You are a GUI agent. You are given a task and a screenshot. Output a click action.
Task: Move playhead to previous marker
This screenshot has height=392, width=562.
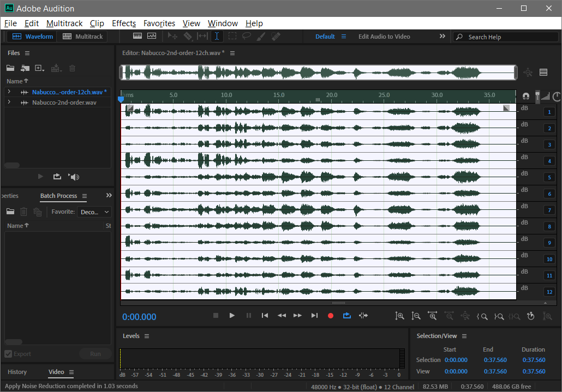pos(265,315)
